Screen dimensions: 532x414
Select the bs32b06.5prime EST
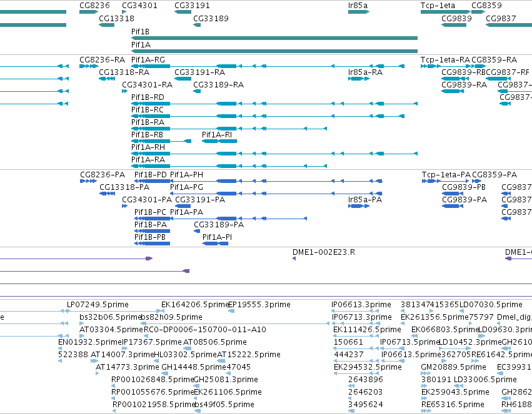click(81, 323)
